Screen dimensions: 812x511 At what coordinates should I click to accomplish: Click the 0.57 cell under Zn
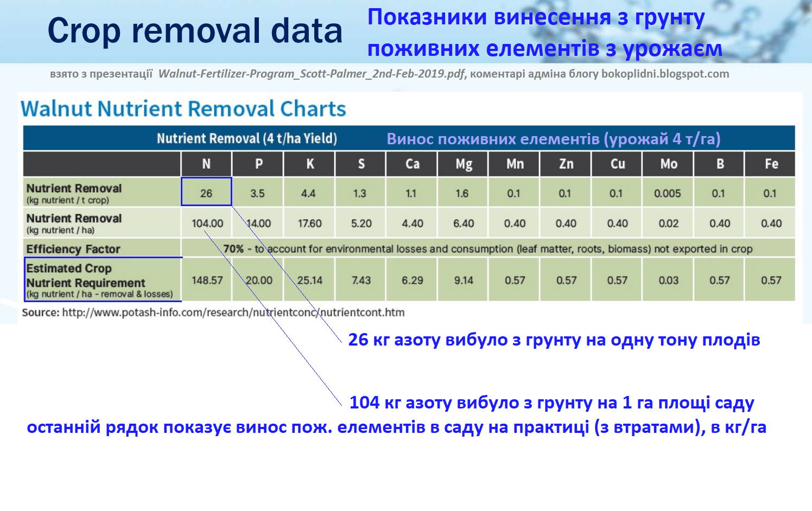(x=566, y=280)
